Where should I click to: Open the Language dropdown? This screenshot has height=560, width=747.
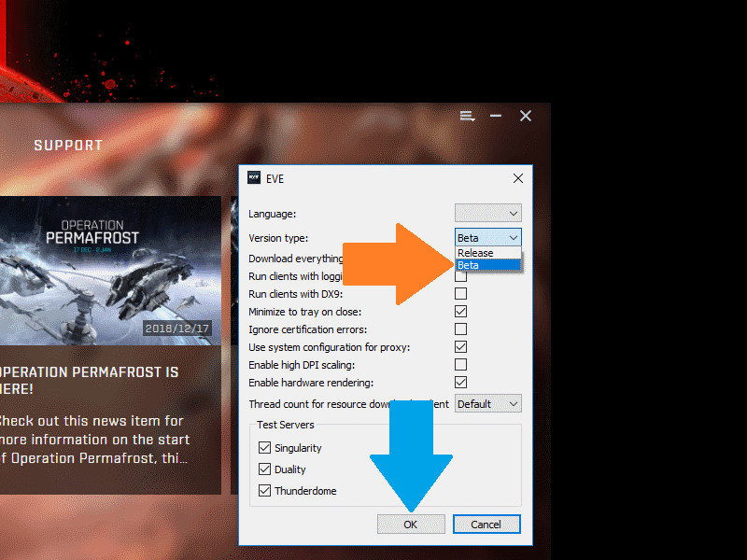tap(487, 214)
